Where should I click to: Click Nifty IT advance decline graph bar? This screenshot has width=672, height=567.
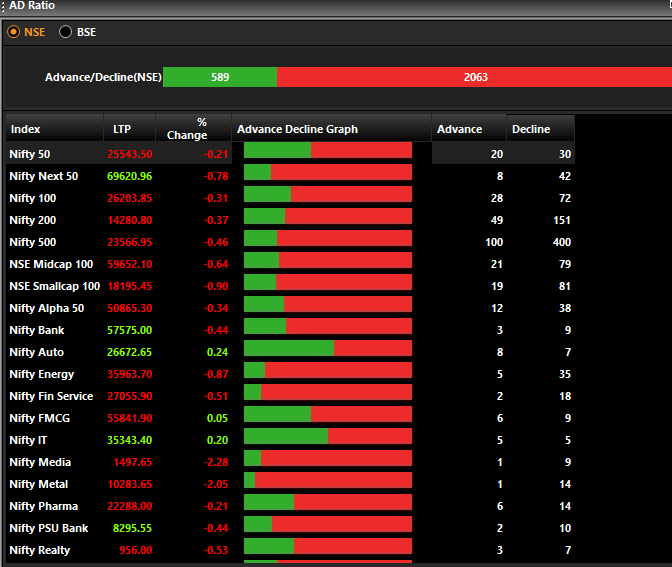pyautogui.click(x=328, y=436)
